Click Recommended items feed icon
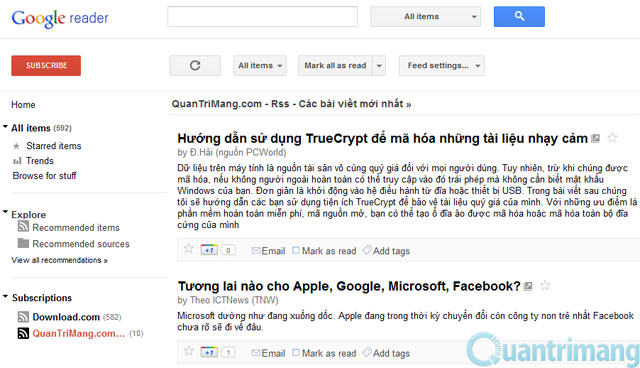 23,226
